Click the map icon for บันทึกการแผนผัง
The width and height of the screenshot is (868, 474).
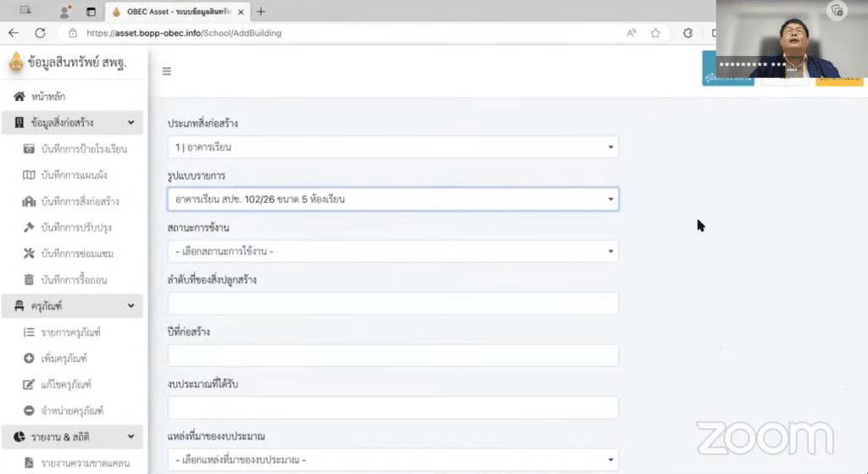coord(29,175)
